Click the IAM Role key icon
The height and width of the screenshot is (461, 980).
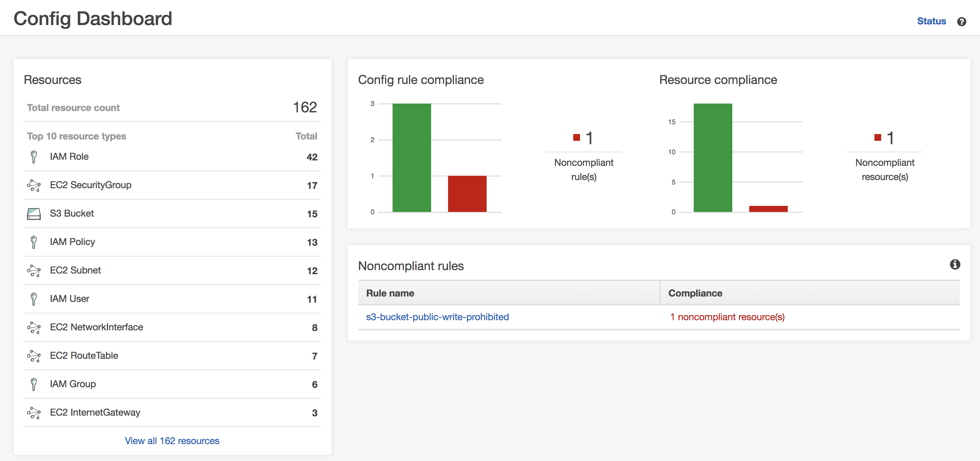coord(34,157)
